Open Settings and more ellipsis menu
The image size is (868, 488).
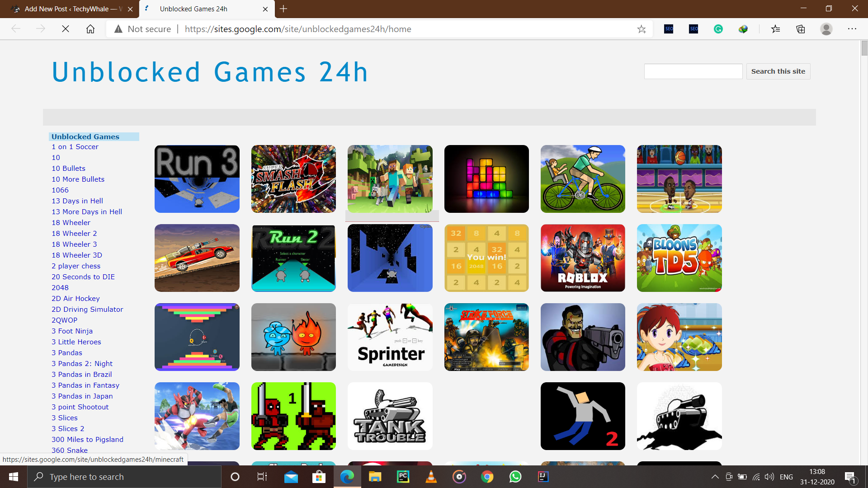coord(852,29)
